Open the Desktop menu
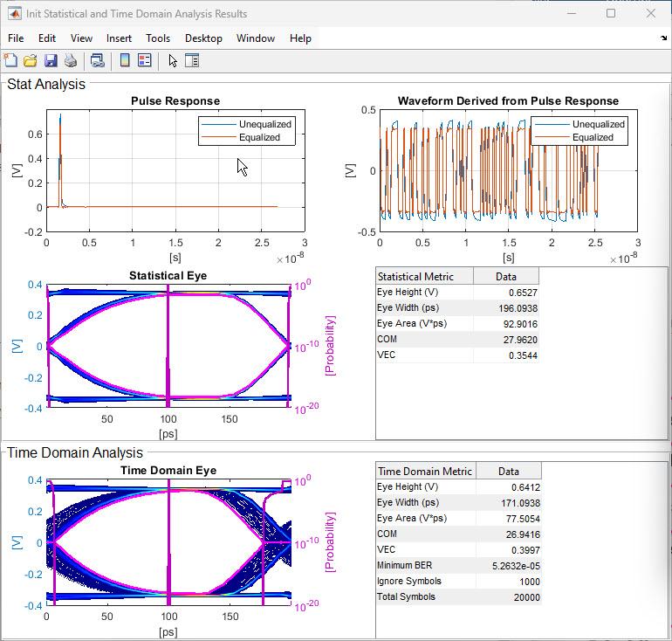 click(x=203, y=38)
